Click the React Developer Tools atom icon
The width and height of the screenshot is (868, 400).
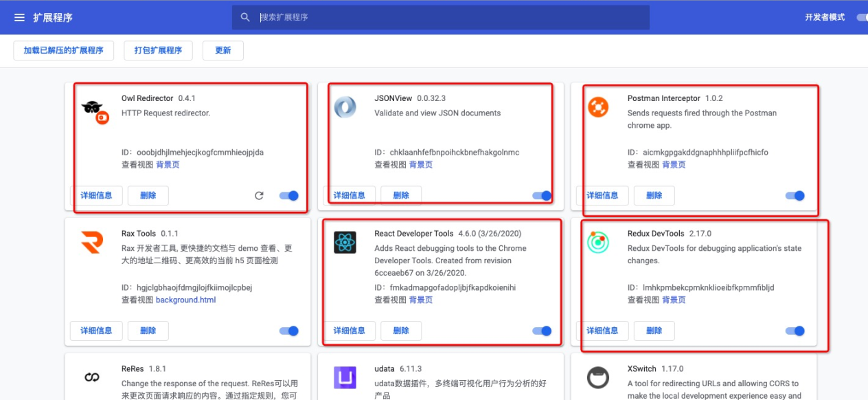tap(345, 243)
